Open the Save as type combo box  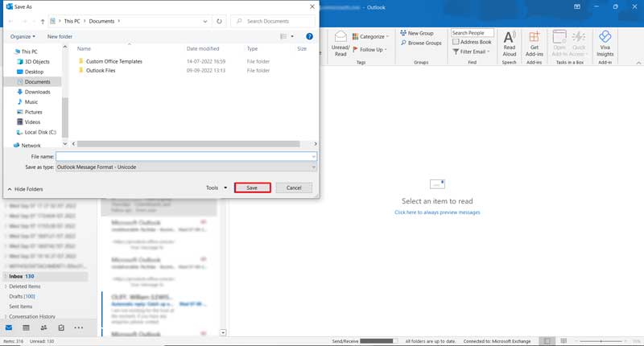point(186,167)
